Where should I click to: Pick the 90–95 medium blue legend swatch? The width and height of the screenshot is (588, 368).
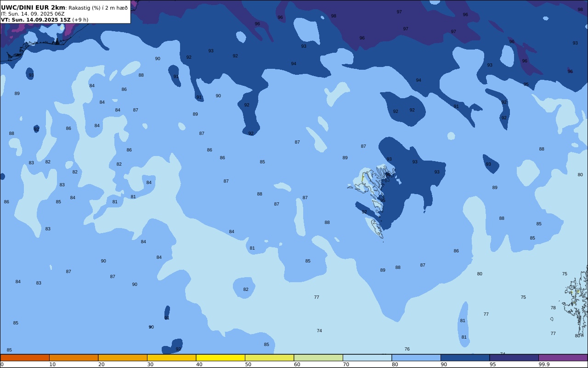tap(465, 357)
